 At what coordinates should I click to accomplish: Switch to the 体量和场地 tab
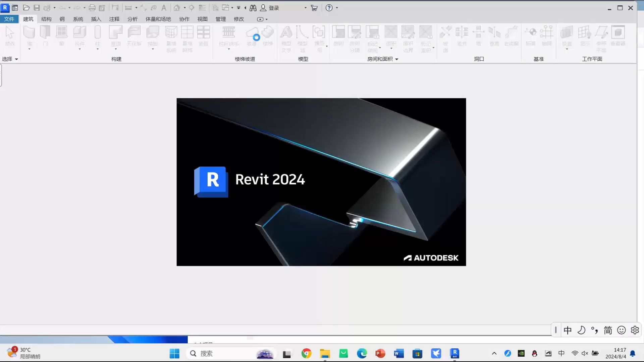point(158,19)
